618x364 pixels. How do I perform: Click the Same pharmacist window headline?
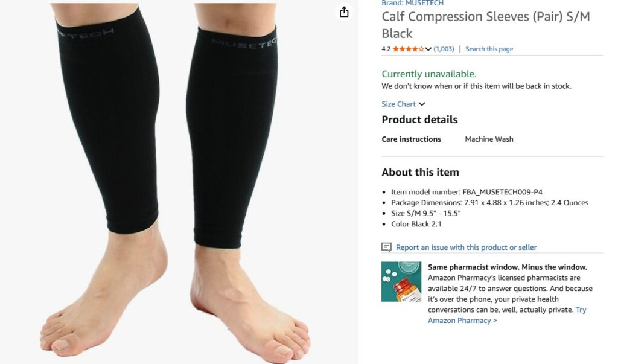coord(507,267)
